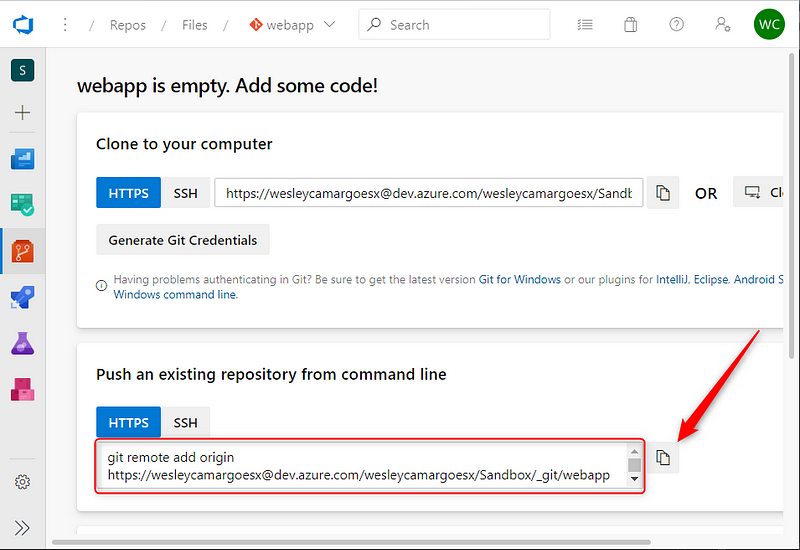Open the Test Plans flask icon

pyautogui.click(x=22, y=343)
